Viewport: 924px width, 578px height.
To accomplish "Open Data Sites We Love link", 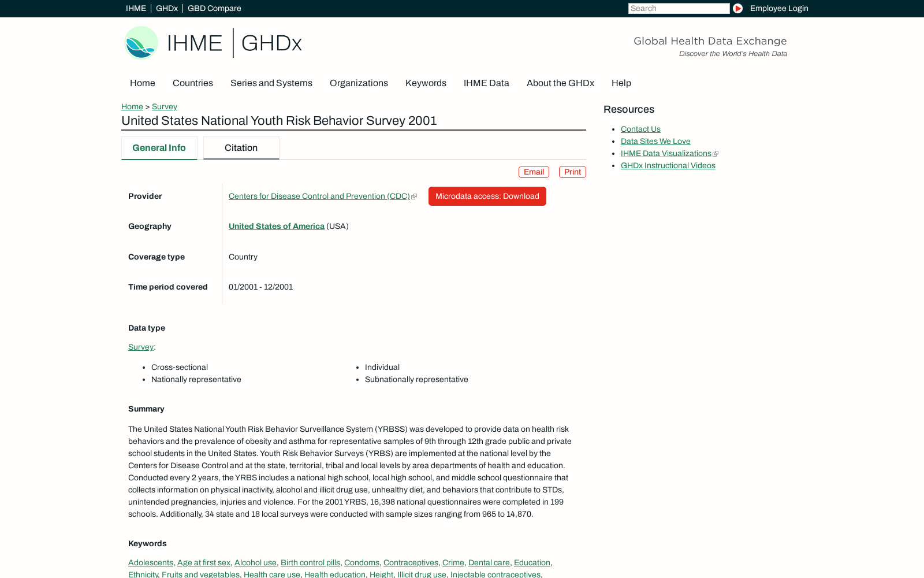I will (x=655, y=142).
